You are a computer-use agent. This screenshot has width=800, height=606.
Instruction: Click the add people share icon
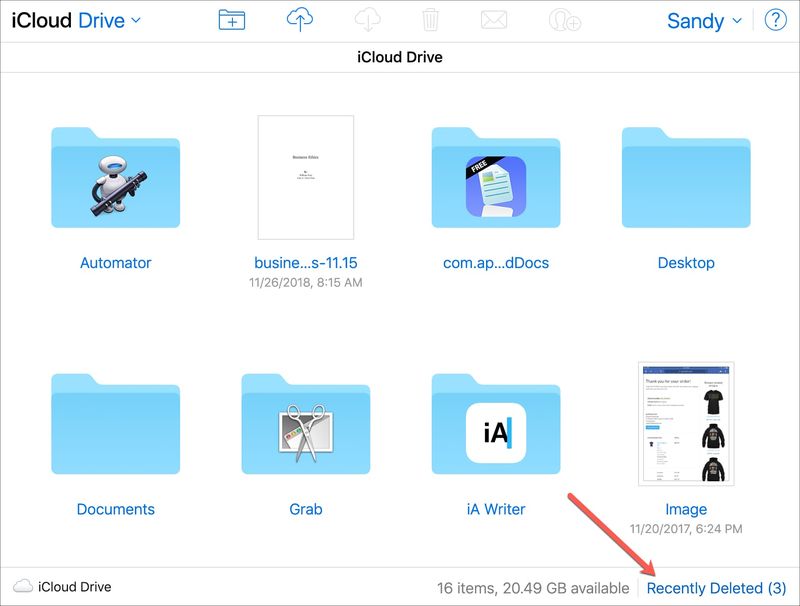(565, 20)
